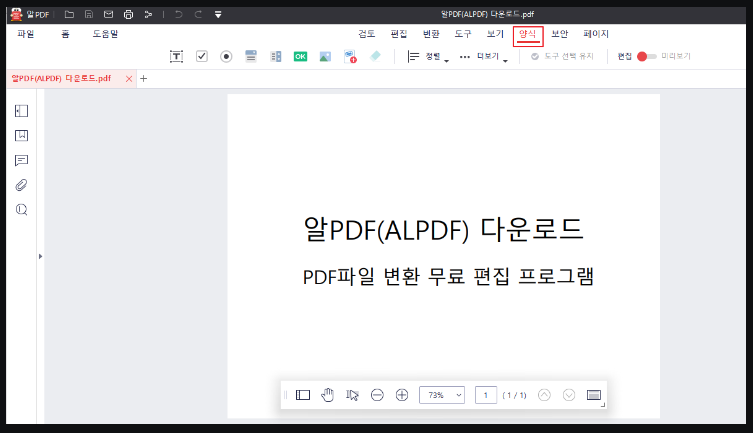Send PDF by email using envelope icon

pyautogui.click(x=109, y=14)
